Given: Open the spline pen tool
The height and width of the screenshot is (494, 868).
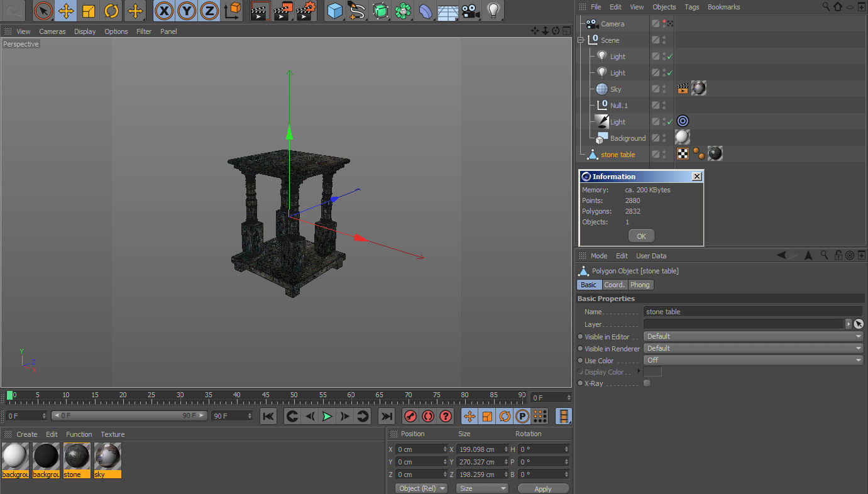Looking at the screenshot, I should [358, 11].
